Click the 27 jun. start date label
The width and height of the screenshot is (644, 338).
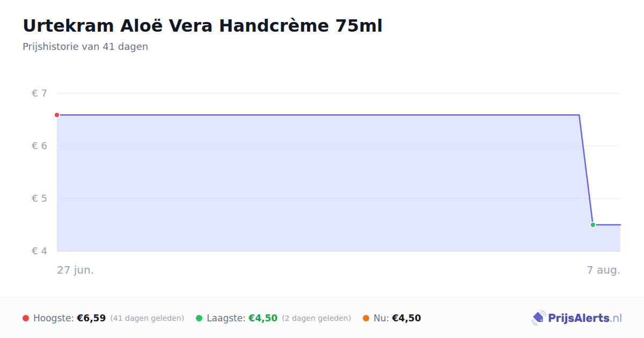point(76,270)
